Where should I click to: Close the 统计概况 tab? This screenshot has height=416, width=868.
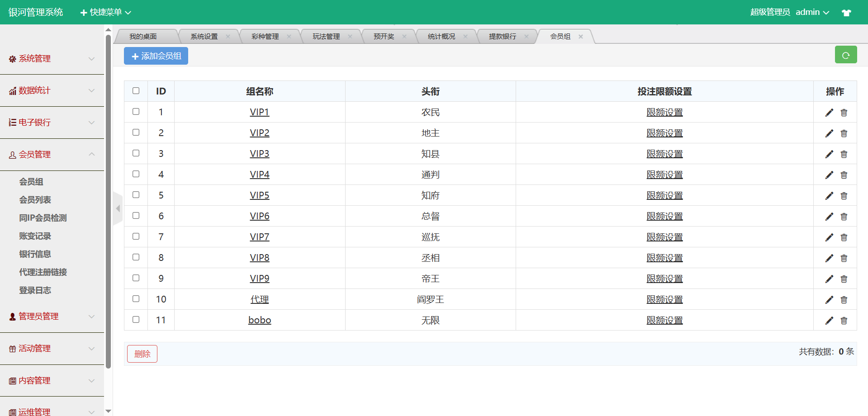465,37
